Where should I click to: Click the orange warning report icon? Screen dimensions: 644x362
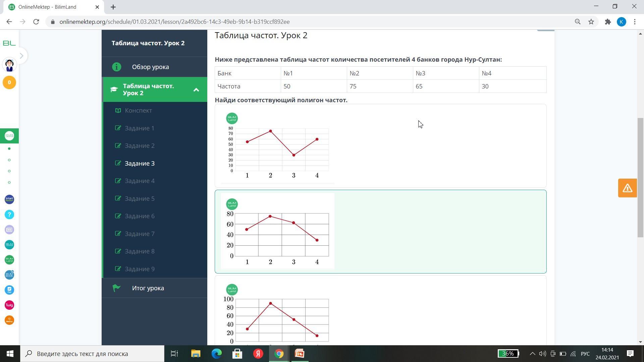(x=627, y=188)
